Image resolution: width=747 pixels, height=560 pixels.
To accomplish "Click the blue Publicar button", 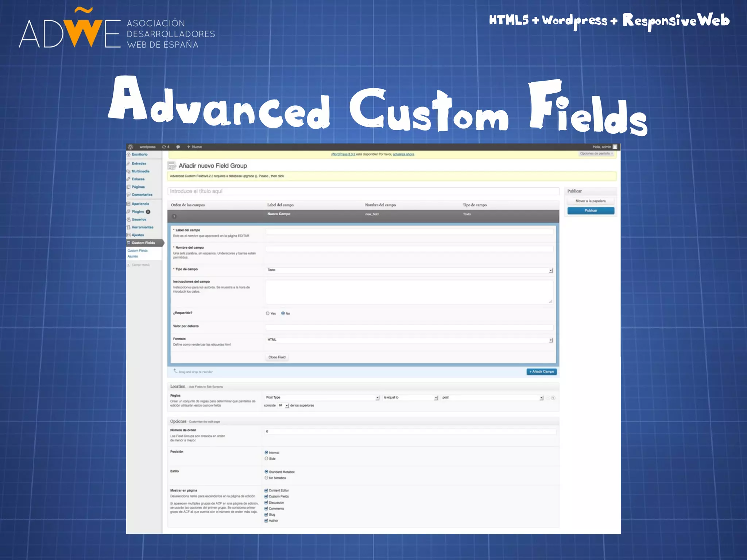I will pos(591,211).
